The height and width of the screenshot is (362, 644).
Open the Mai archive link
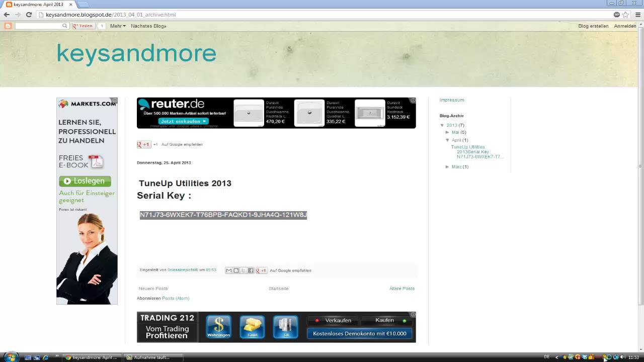coord(455,132)
